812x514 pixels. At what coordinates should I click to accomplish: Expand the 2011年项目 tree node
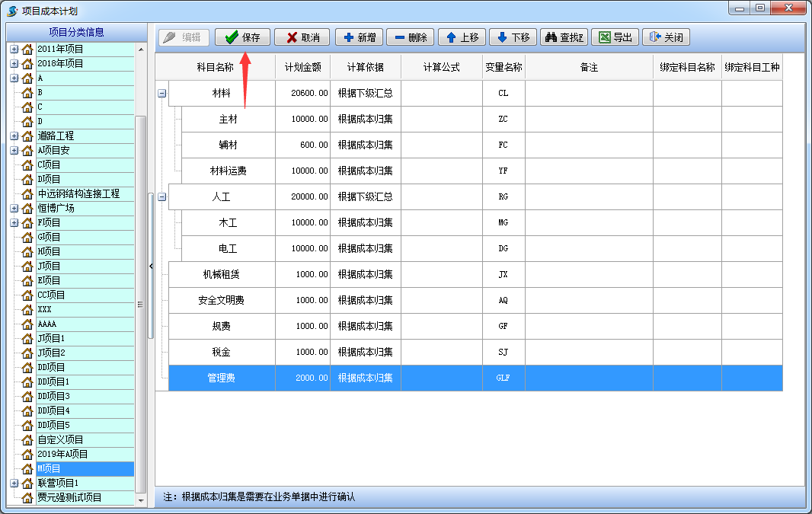pyautogui.click(x=13, y=48)
